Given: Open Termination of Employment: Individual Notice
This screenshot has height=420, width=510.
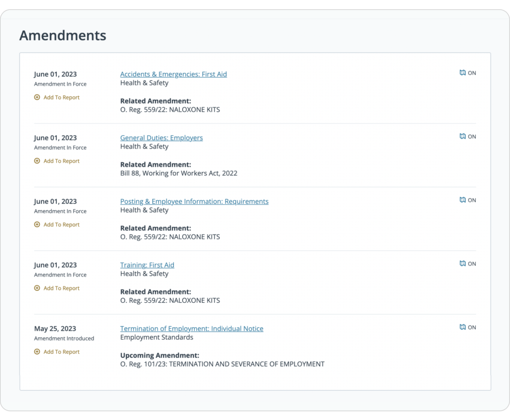Looking at the screenshot, I should (x=192, y=328).
